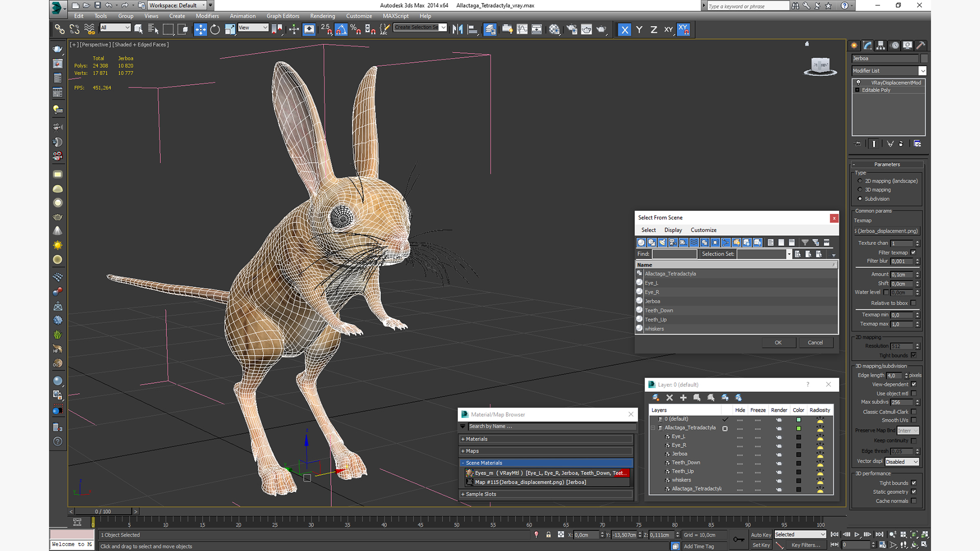Click the Jerboa_displacement.png Texmap button
The width and height of the screenshot is (980, 551).
888,231
